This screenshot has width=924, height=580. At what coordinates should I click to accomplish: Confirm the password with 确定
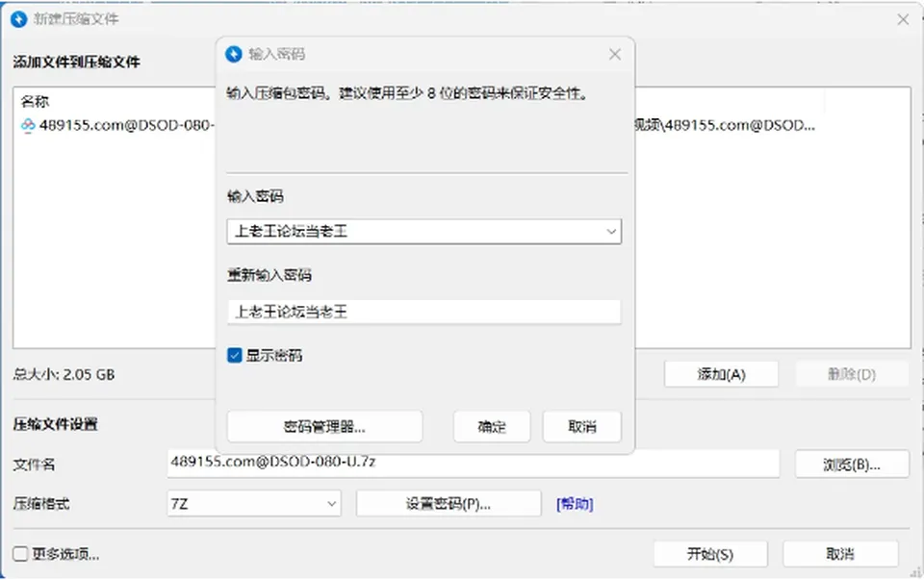coord(492,426)
